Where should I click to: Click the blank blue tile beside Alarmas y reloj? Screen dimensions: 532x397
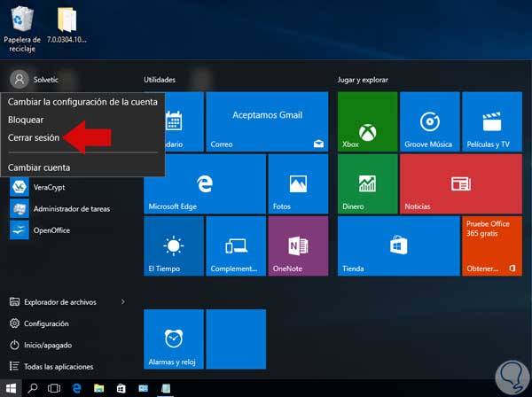click(236, 339)
